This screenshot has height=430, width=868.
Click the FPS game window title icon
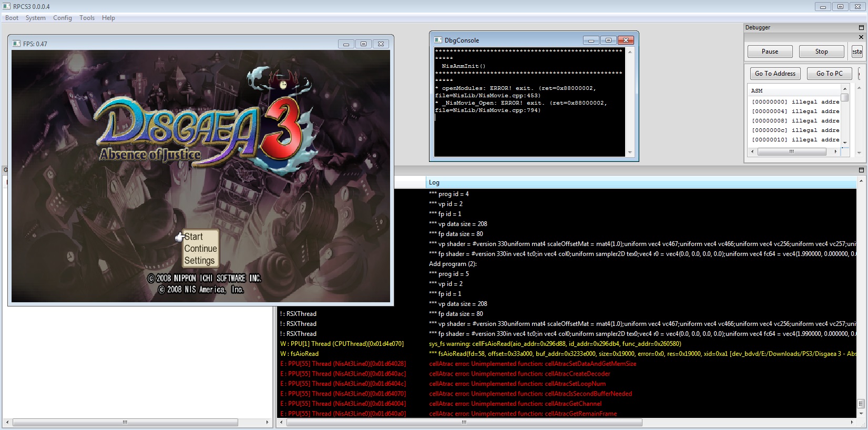click(x=16, y=44)
